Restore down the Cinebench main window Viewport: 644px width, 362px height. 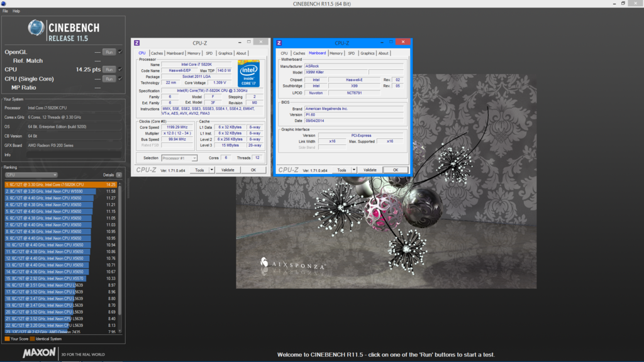[x=623, y=3]
